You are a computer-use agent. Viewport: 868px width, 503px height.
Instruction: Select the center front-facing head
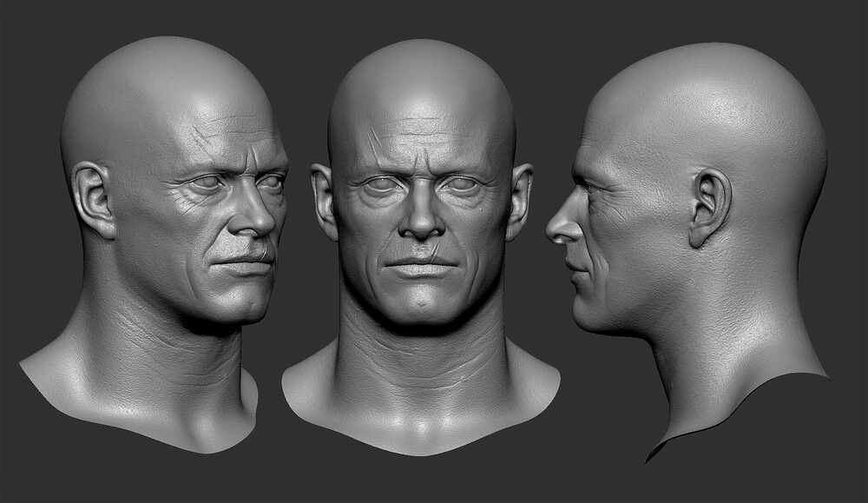tap(423, 217)
